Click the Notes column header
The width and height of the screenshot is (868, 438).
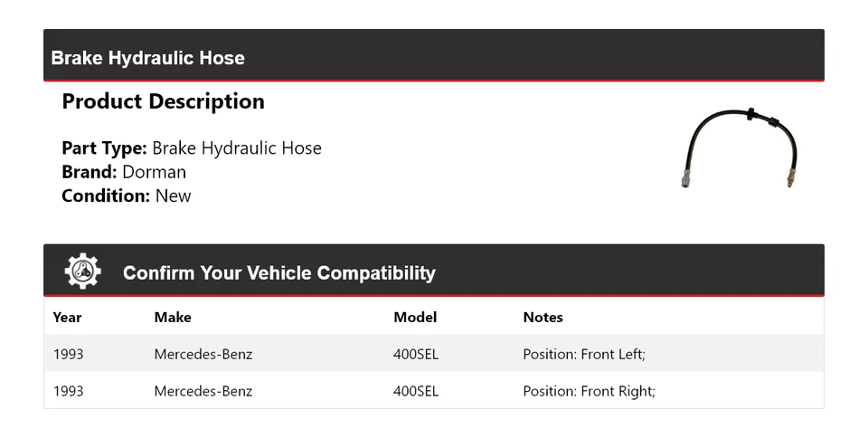pyautogui.click(x=542, y=318)
